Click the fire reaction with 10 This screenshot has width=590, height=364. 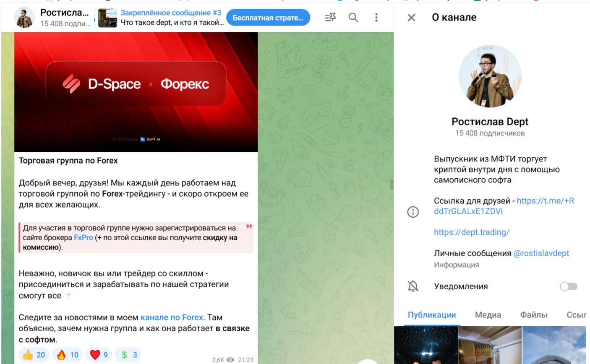(x=68, y=355)
